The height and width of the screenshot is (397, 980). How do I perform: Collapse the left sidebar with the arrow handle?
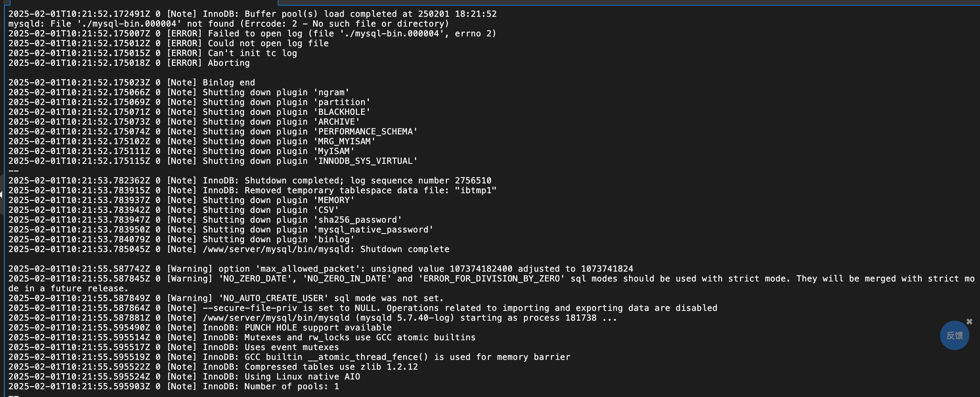coord(1,194)
